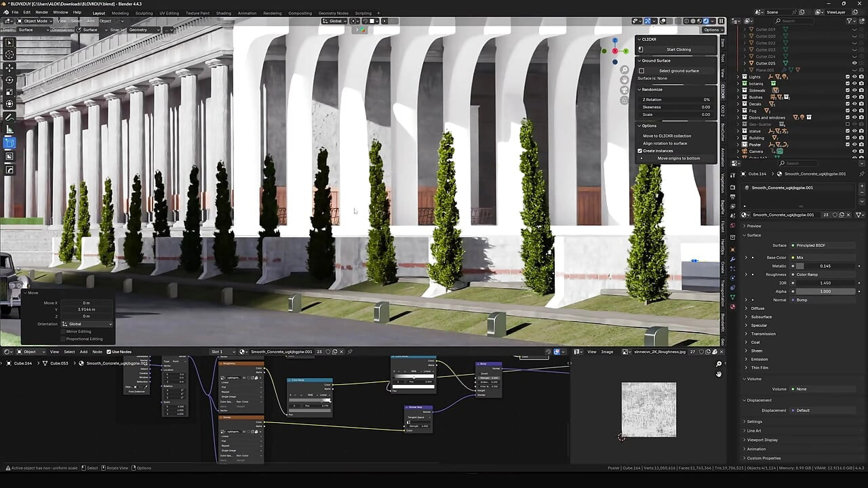
Task: Click the viewport zoom magnifier gizmo
Action: (x=625, y=70)
